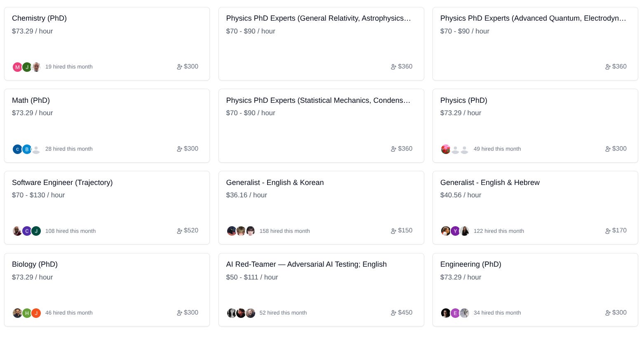
Task: Click referral bonus icon on Software Engineer card
Action: (179, 231)
